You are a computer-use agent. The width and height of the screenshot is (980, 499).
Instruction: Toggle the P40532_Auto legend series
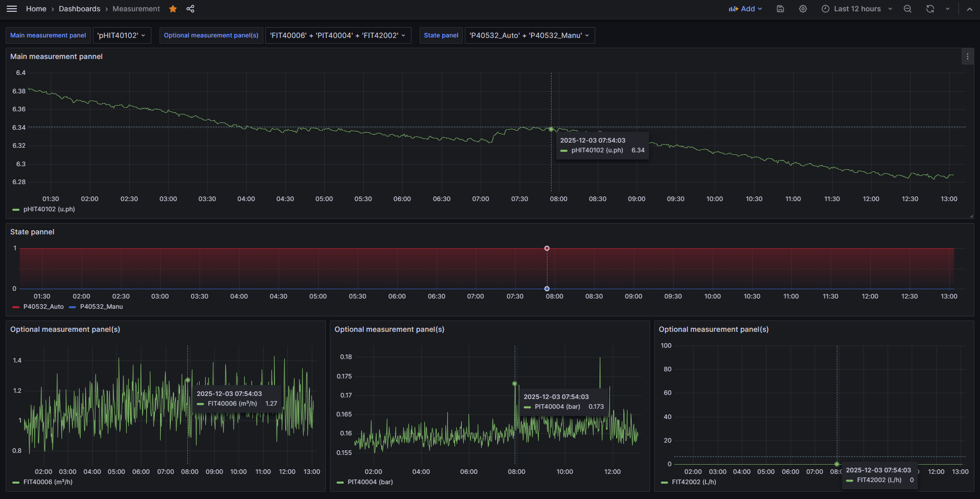point(44,306)
